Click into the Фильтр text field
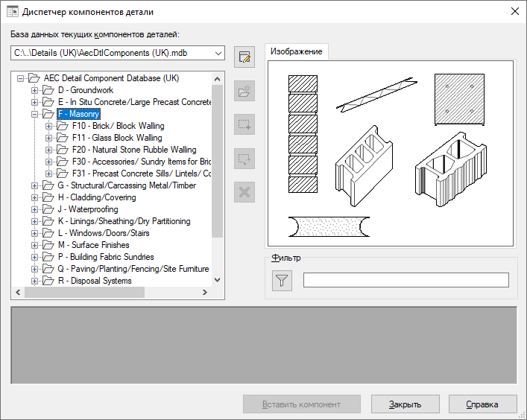 pos(406,280)
